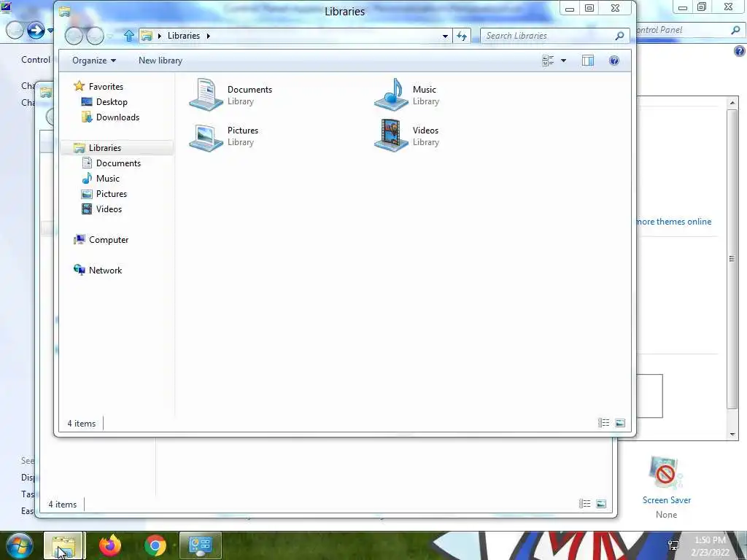
Task: Click the Control Panel search magnifier
Action: tap(735, 30)
